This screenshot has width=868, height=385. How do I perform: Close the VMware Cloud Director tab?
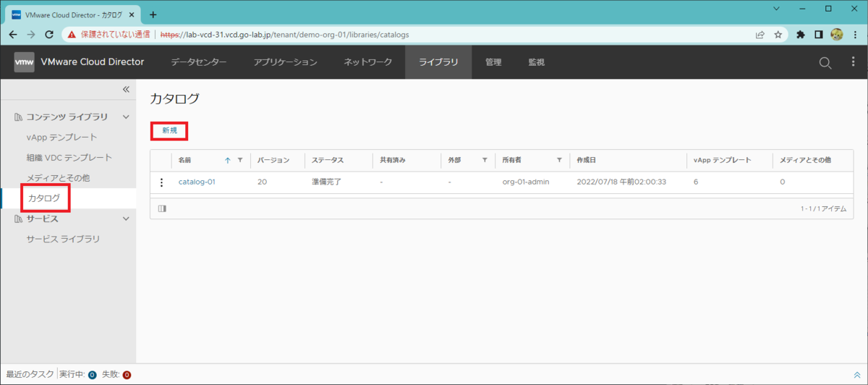[x=132, y=14]
